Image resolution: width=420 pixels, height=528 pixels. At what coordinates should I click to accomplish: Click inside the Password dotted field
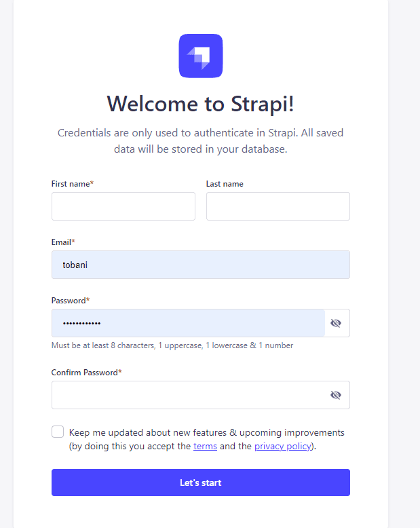[x=188, y=323]
